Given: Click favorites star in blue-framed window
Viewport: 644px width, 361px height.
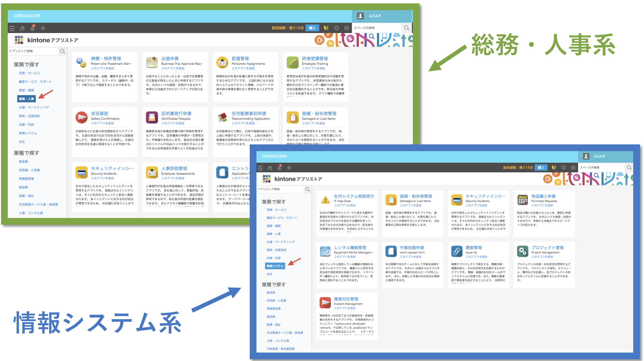Looking at the screenshot, I should pos(289,168).
